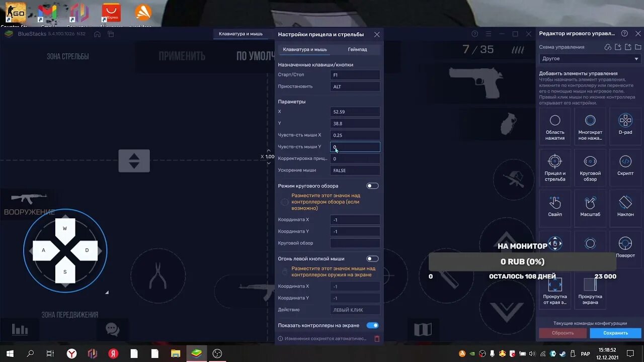Viewport: 644px width, 362px height.
Task: Open the Другое control scheme dropdown
Action: click(x=590, y=59)
